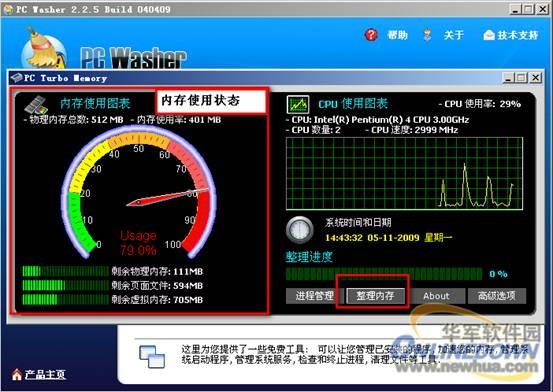The width and height of the screenshot is (553, 392).
Task: Click the '0 %' progress value
Action: 498,274
